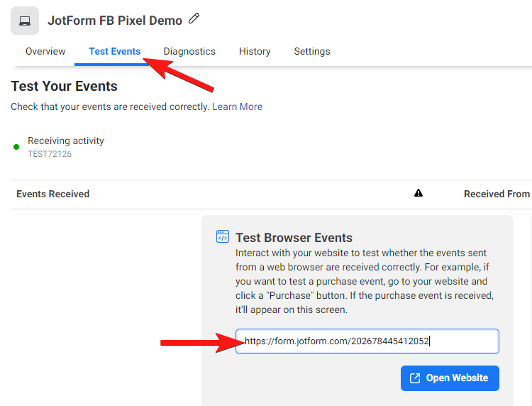Image resolution: width=532 pixels, height=406 pixels.
Task: Click the Test Browser Events heading
Action: 294,238
